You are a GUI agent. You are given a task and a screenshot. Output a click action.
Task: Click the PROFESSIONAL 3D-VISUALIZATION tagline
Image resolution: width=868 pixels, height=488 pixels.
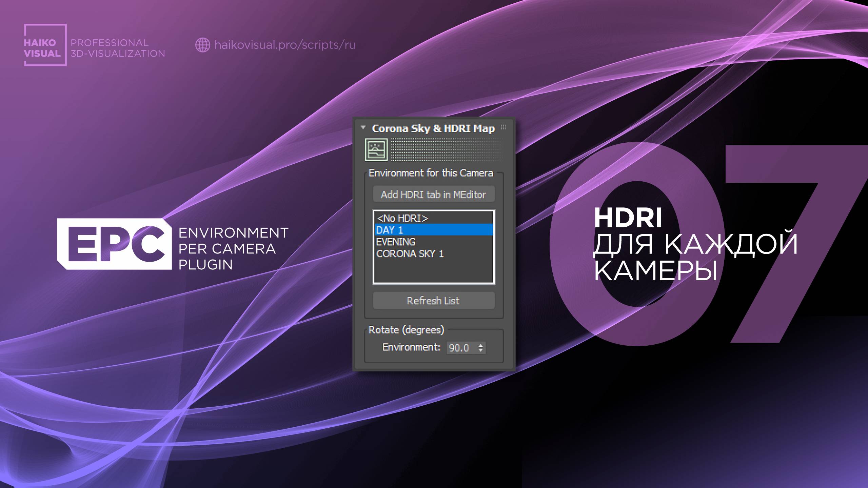pos(118,48)
